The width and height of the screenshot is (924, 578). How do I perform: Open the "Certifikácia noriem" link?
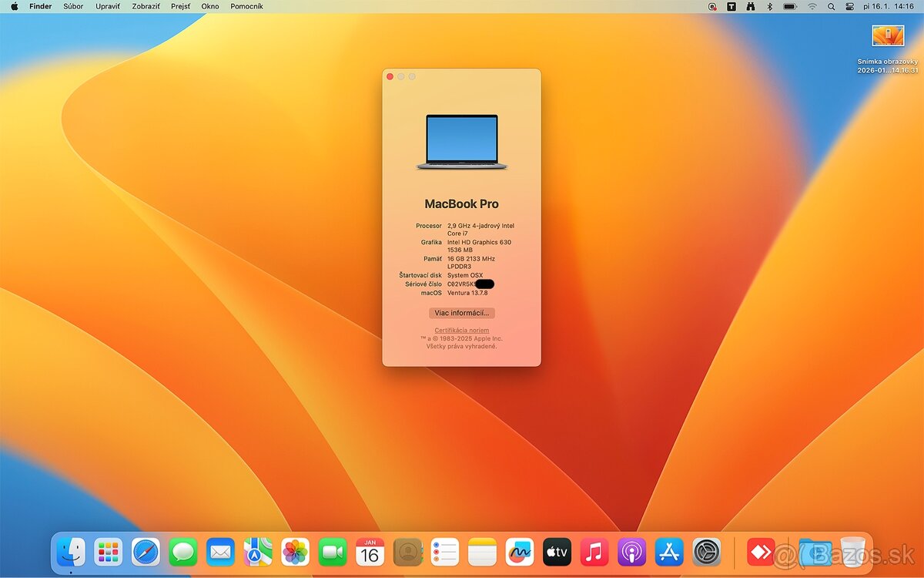(461, 330)
